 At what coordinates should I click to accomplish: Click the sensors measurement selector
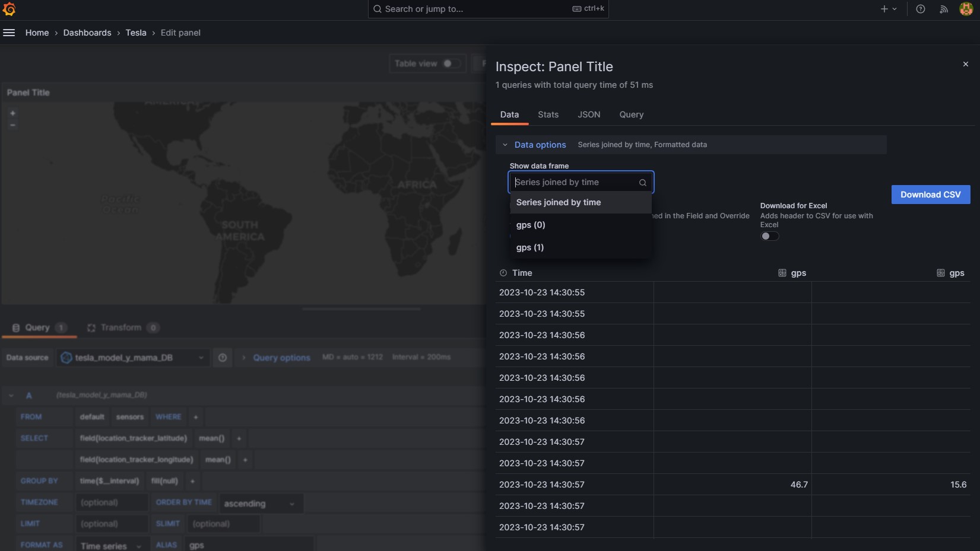(130, 417)
